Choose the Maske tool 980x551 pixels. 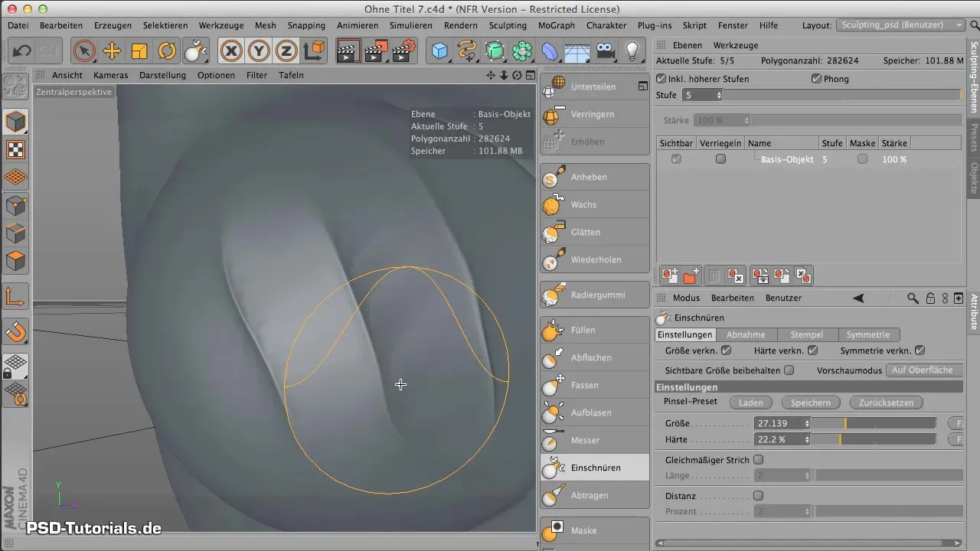point(594,530)
